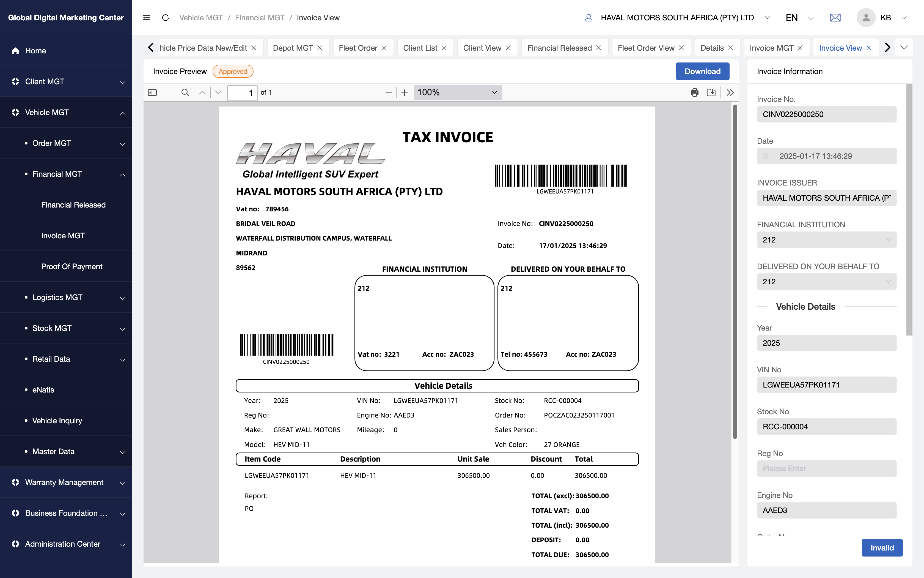The width and height of the screenshot is (924, 578).
Task: Zoom in the PDF preview
Action: click(404, 92)
